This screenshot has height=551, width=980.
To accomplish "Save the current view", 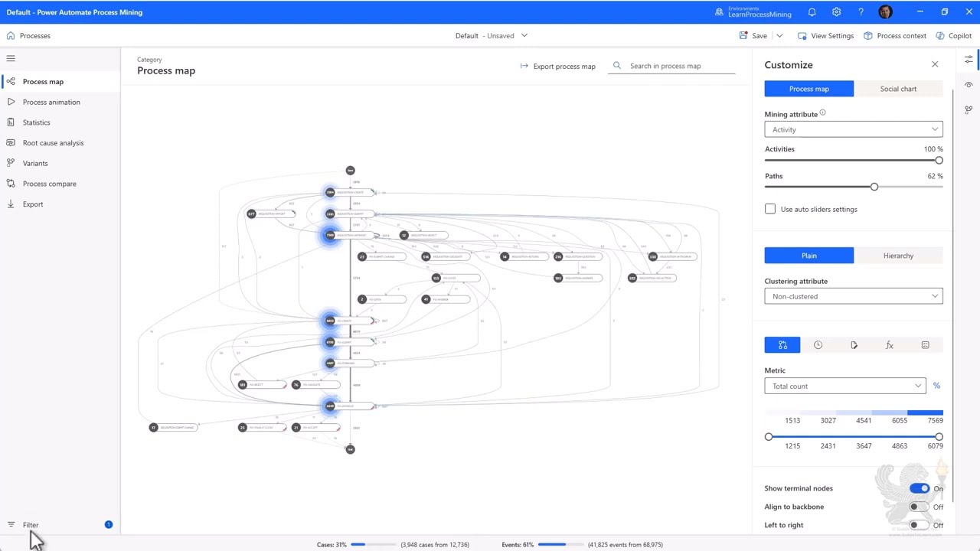I will 753,36.
